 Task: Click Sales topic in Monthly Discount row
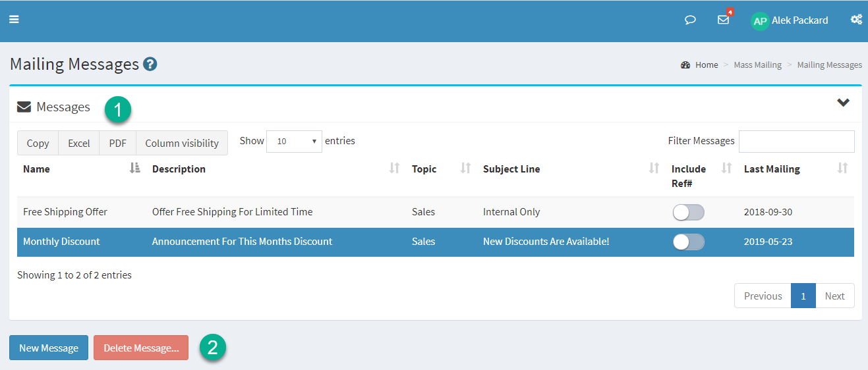click(424, 242)
